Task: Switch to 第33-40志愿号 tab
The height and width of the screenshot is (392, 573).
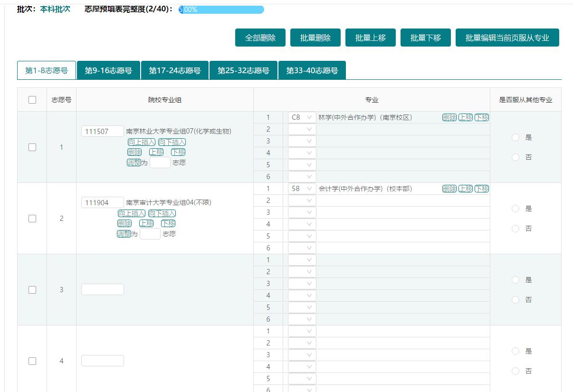Action: (x=312, y=70)
